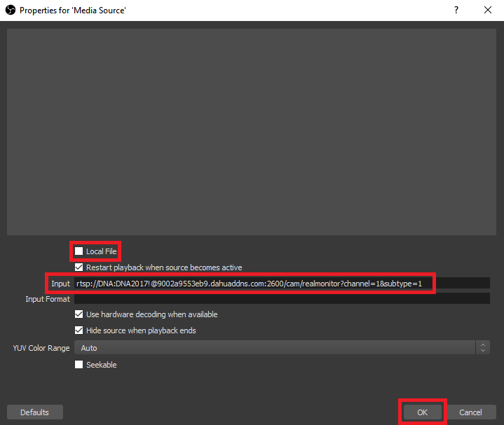Click the Input rtsp URL field
This screenshot has height=425, width=504.
[x=282, y=284]
